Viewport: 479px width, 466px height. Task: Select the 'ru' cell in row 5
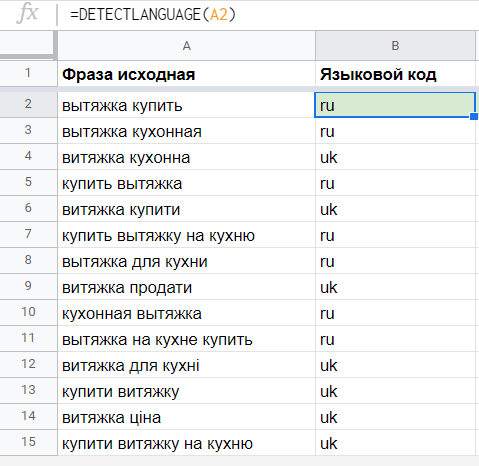[x=395, y=183]
